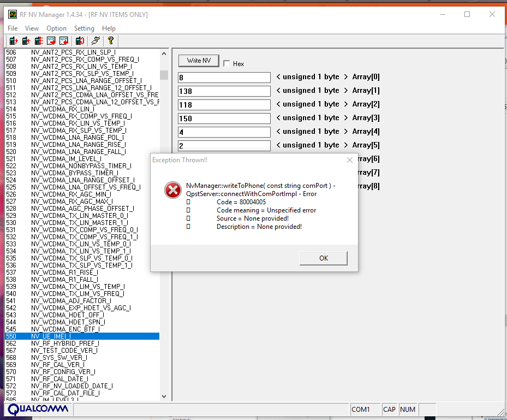
Task: Click the QCN file red right-arrow icon
Action: (x=51, y=40)
